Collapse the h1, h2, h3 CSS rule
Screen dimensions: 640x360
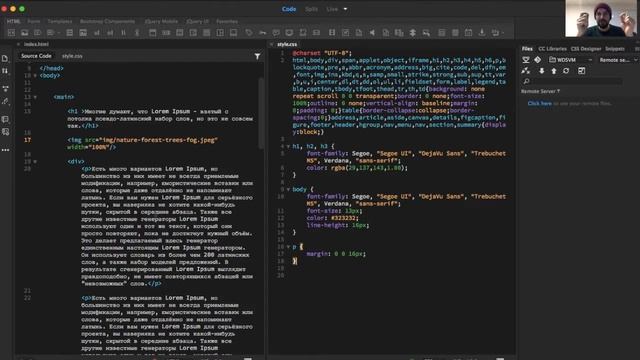(x=288, y=146)
